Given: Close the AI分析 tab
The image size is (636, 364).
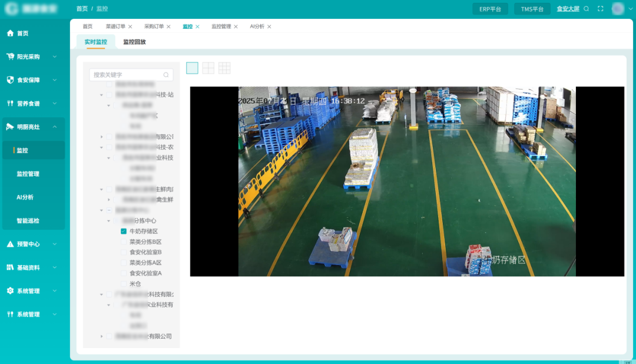Looking at the screenshot, I should [269, 27].
